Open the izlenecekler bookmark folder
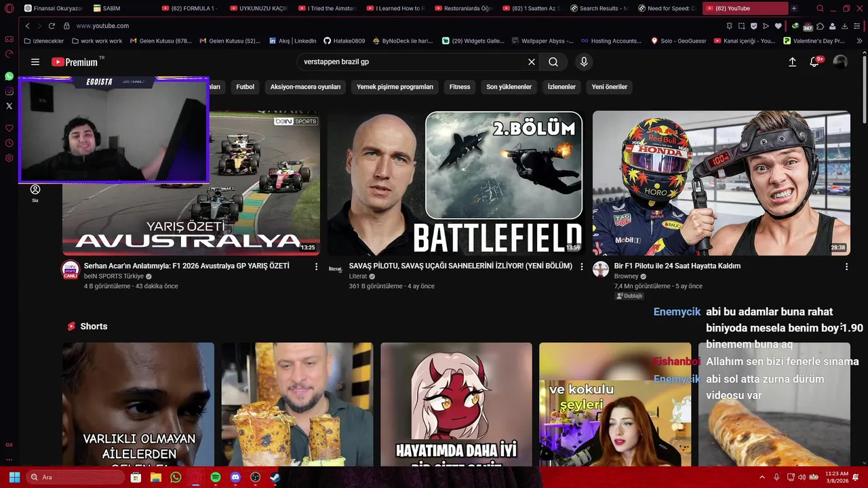 tap(43, 41)
